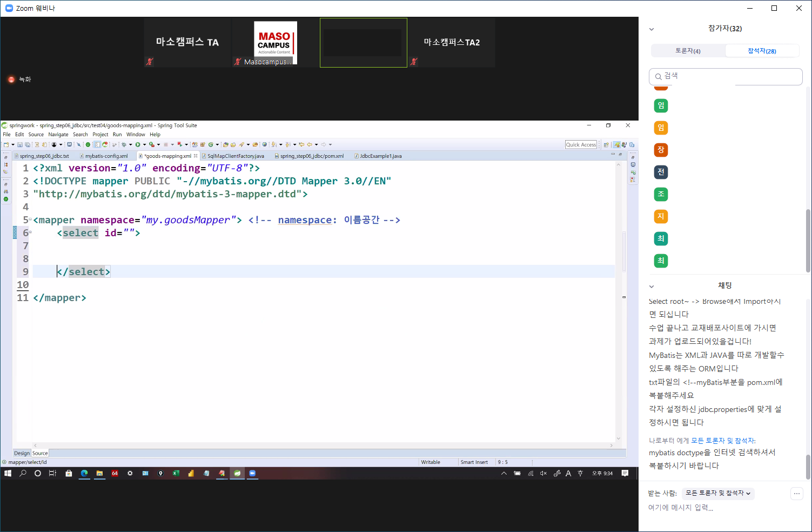Click the Zoom icon in the taskbar
The height and width of the screenshot is (532, 812).
coord(252,473)
